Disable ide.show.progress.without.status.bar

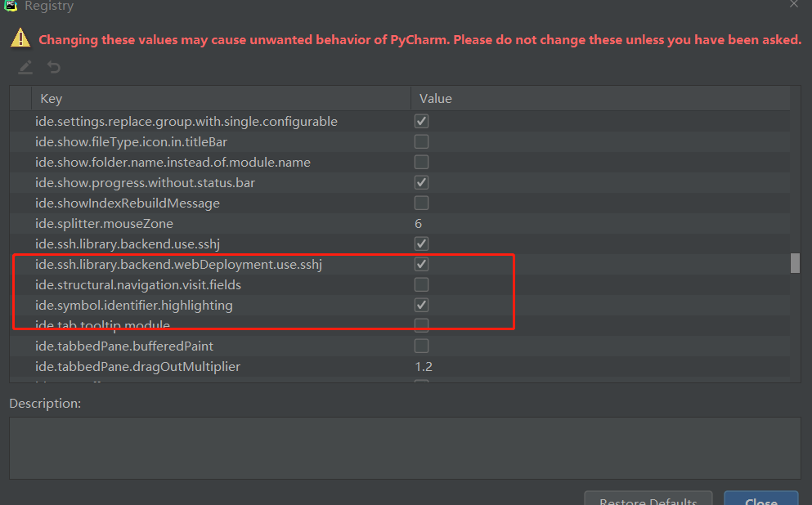tap(421, 181)
